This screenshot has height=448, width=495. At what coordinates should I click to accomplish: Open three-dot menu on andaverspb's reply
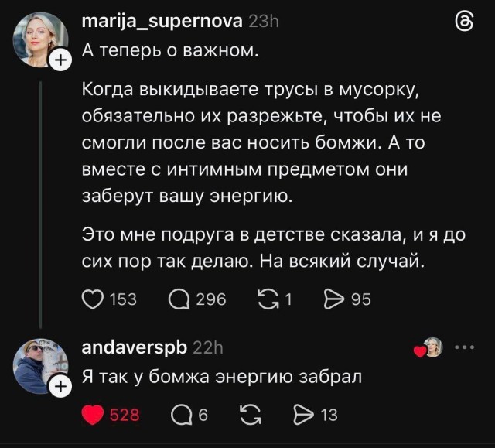pyautogui.click(x=466, y=347)
